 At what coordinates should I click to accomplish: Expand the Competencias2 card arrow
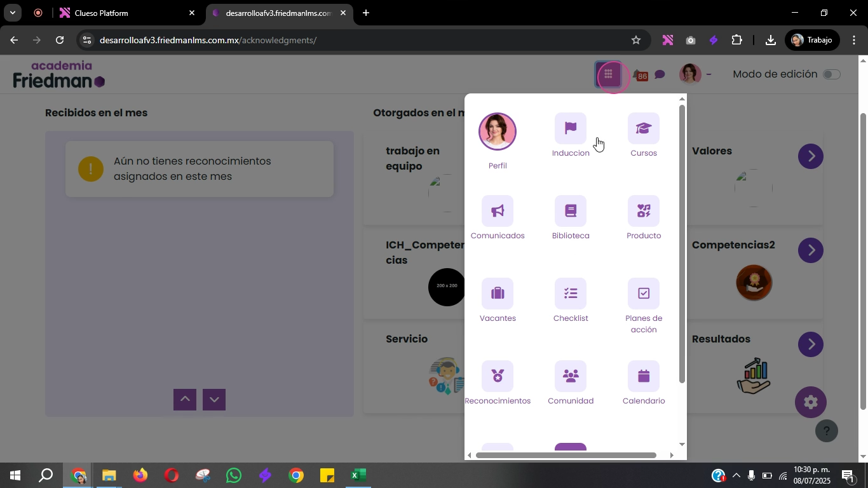coord(810,250)
